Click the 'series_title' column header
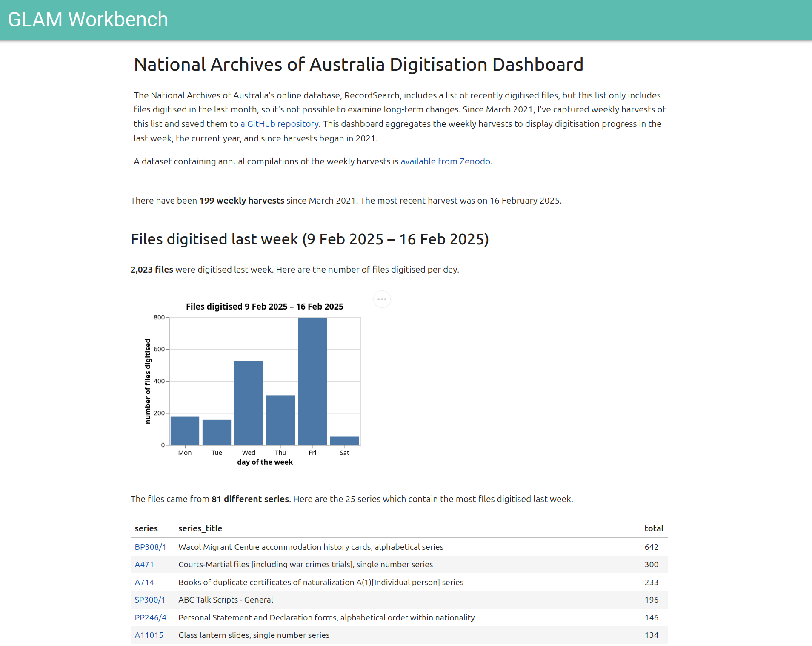The width and height of the screenshot is (812, 646). (200, 528)
